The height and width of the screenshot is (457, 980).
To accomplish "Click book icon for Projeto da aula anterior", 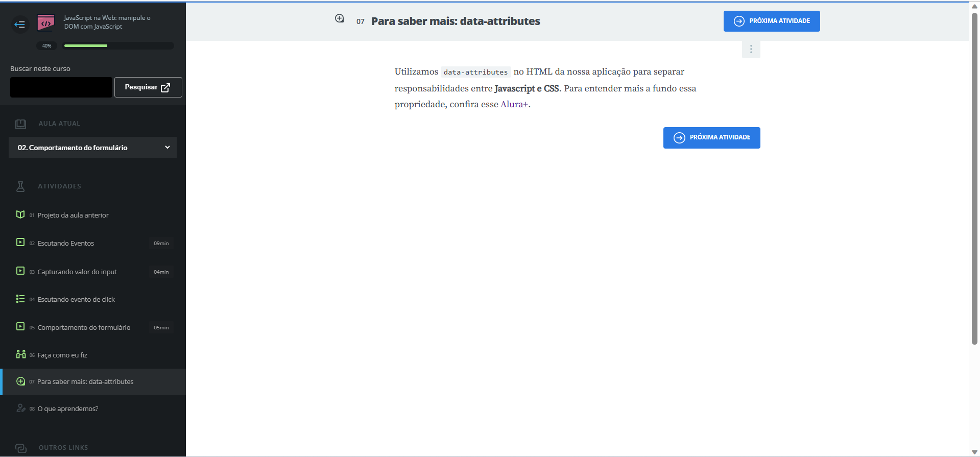I will coord(20,214).
